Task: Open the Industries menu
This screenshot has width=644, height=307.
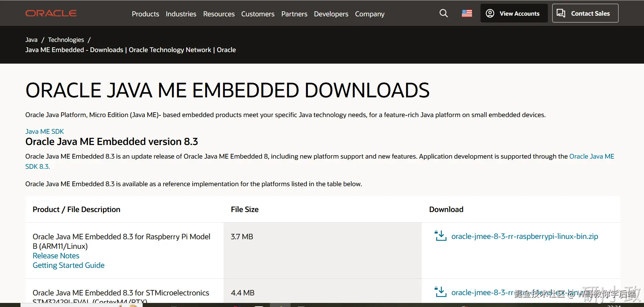Action: [181, 14]
